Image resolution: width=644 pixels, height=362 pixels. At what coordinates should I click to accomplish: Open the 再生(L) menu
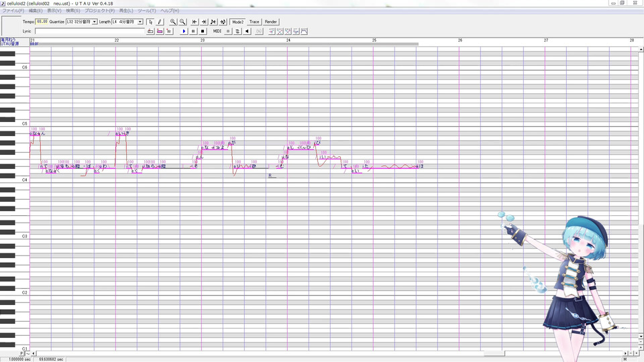[x=126, y=11]
